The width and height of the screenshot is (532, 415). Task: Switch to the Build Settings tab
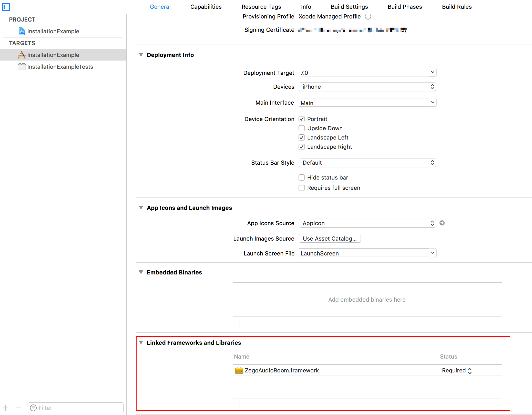coord(349,7)
